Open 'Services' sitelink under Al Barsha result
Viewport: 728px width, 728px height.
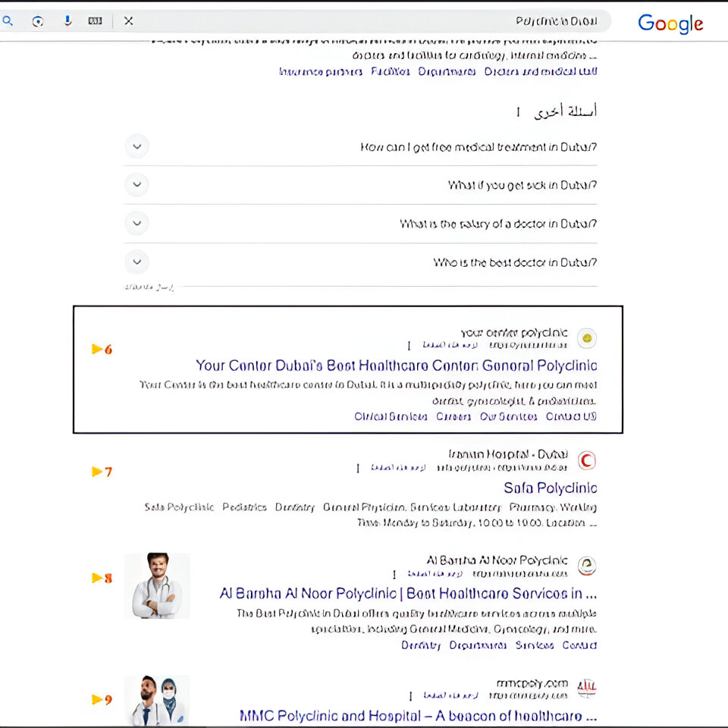coord(535,645)
